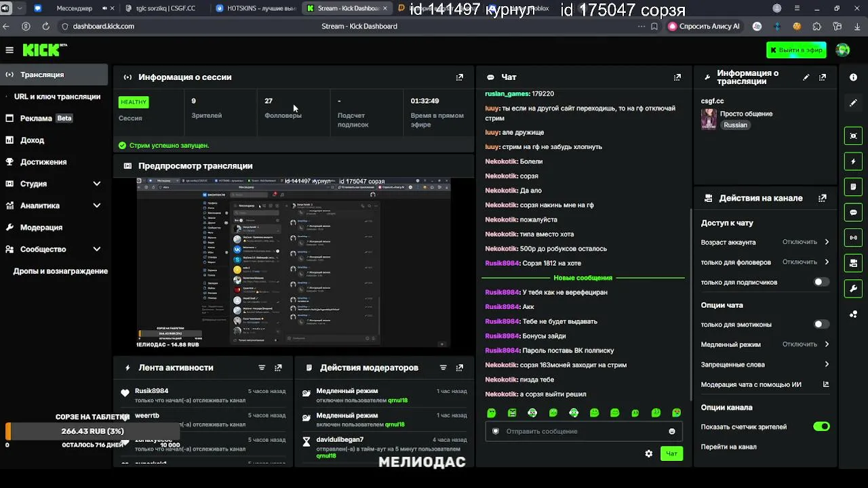Viewport: 868px width, 488px height.
Task: Open the browser tab list dropdown arrow
Action: [19, 8]
